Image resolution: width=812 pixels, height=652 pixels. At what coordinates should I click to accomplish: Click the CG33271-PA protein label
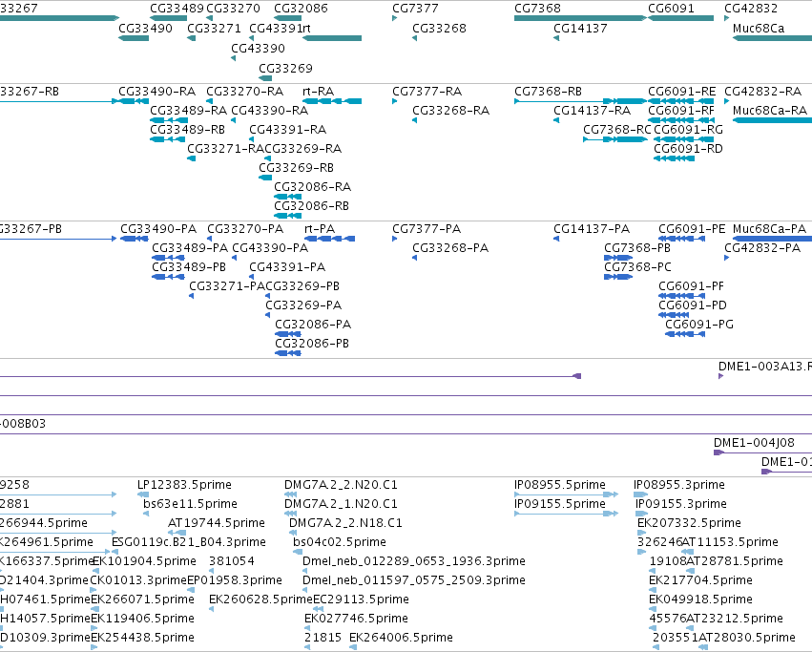(x=227, y=286)
